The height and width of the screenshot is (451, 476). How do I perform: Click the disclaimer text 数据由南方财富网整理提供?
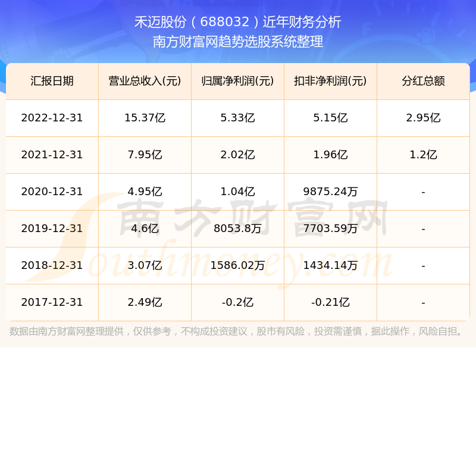coord(67,331)
